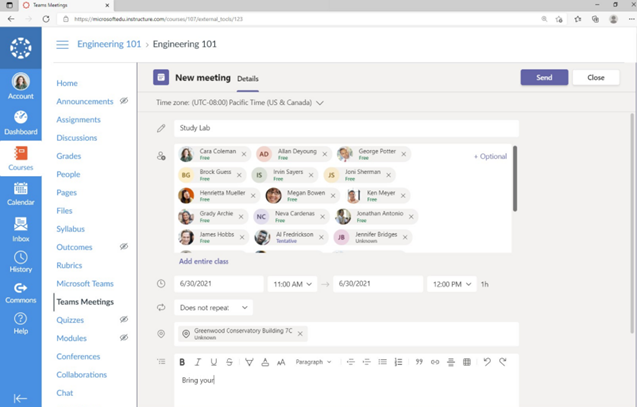Toggle visibility icon next to Quizzes
The image size is (637, 407).
(x=124, y=320)
